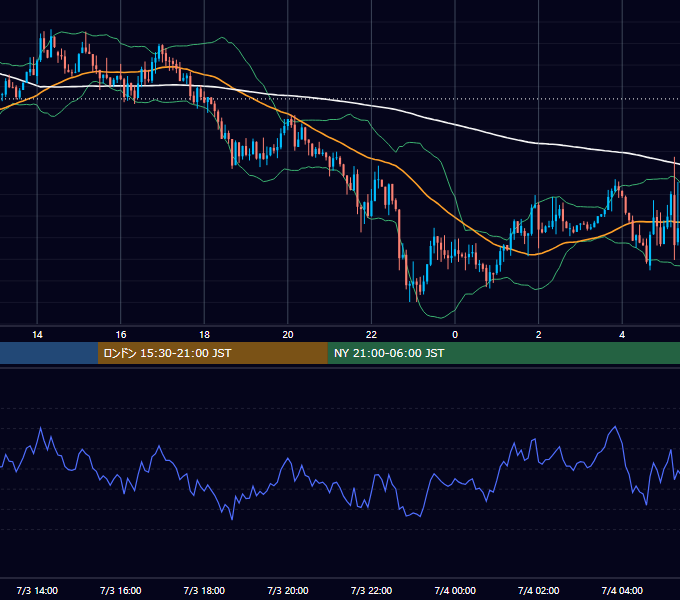Click the 2 hour label on price chart axis
680x600 pixels.
[x=539, y=335]
